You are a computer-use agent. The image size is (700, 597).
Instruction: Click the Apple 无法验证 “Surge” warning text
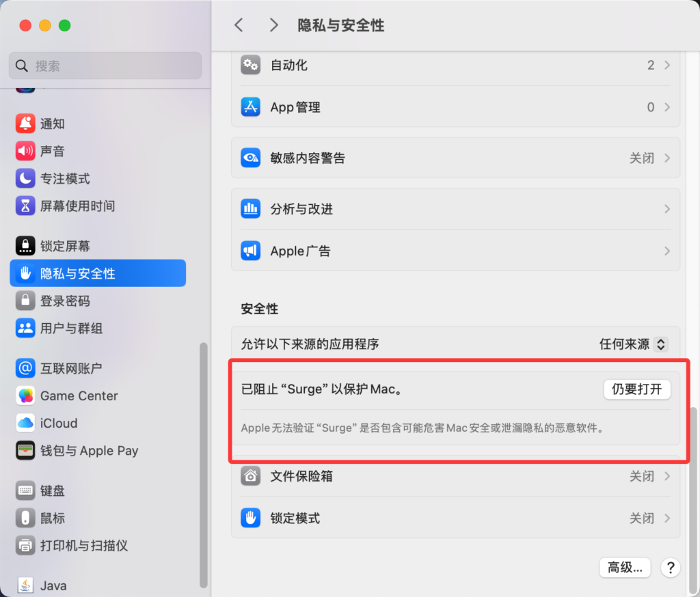(x=423, y=428)
